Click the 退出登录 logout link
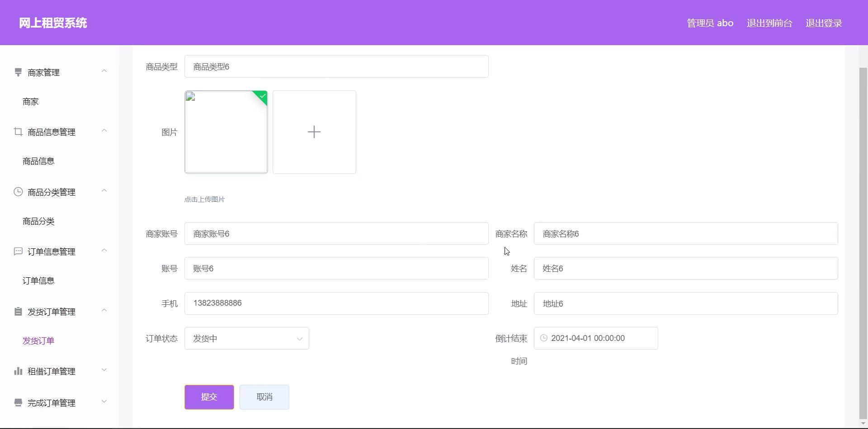This screenshot has width=868, height=429. click(823, 23)
